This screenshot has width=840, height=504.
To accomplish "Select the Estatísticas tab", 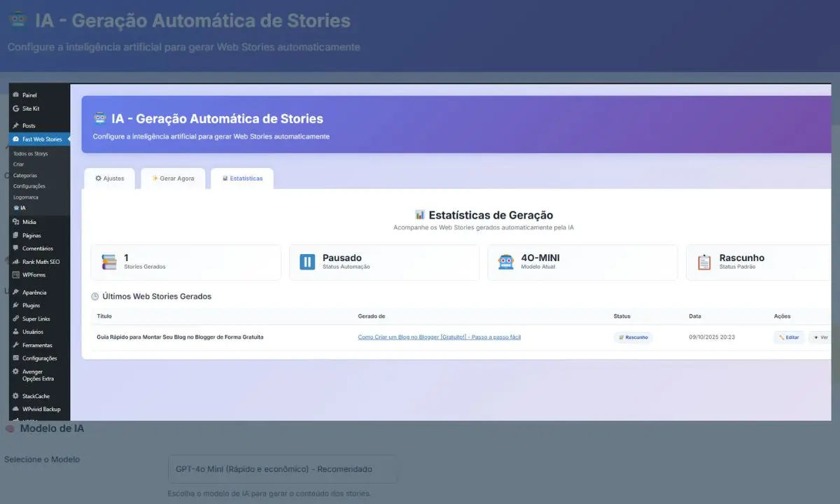I will click(x=242, y=178).
